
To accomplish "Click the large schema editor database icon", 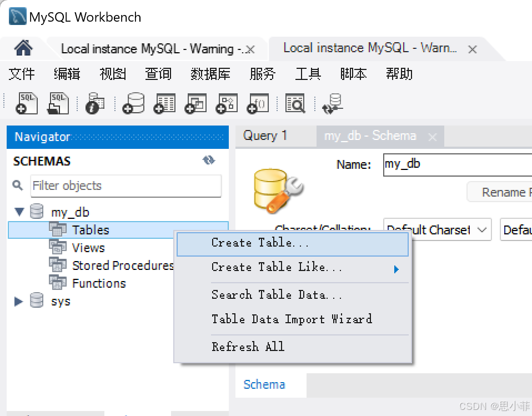I will 279,191.
